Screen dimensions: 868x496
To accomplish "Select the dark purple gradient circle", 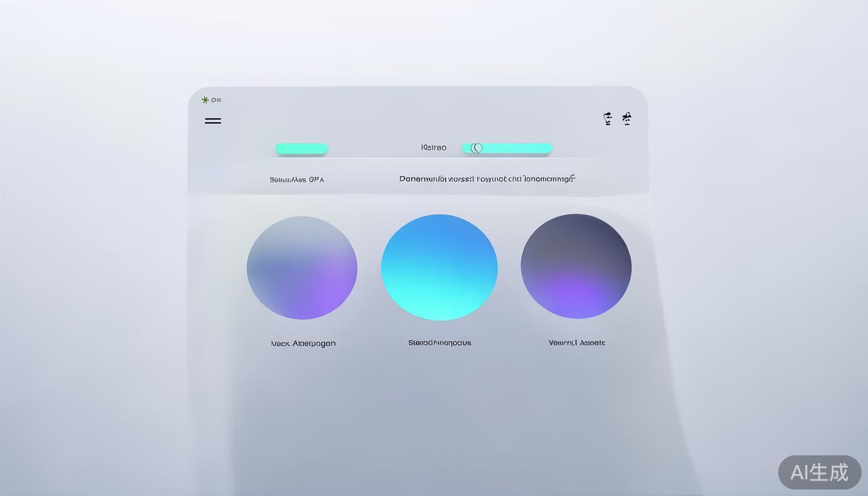I will [x=576, y=266].
